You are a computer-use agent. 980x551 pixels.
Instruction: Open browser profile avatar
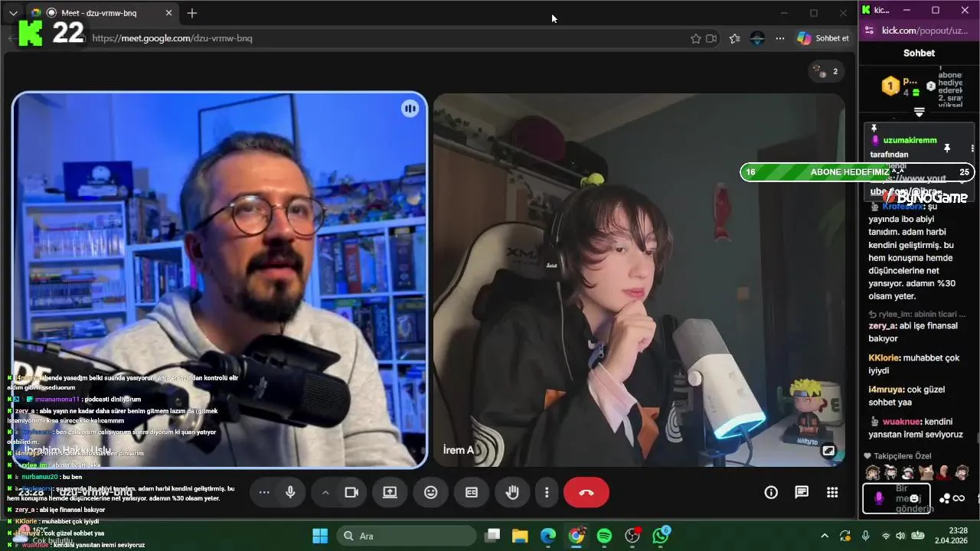(758, 38)
